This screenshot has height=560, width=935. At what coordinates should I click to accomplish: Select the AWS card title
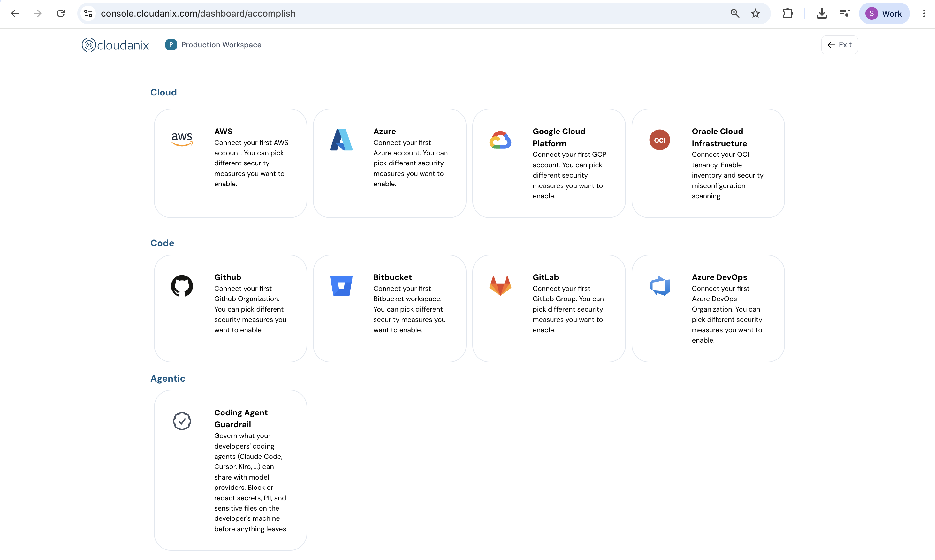[x=224, y=131]
